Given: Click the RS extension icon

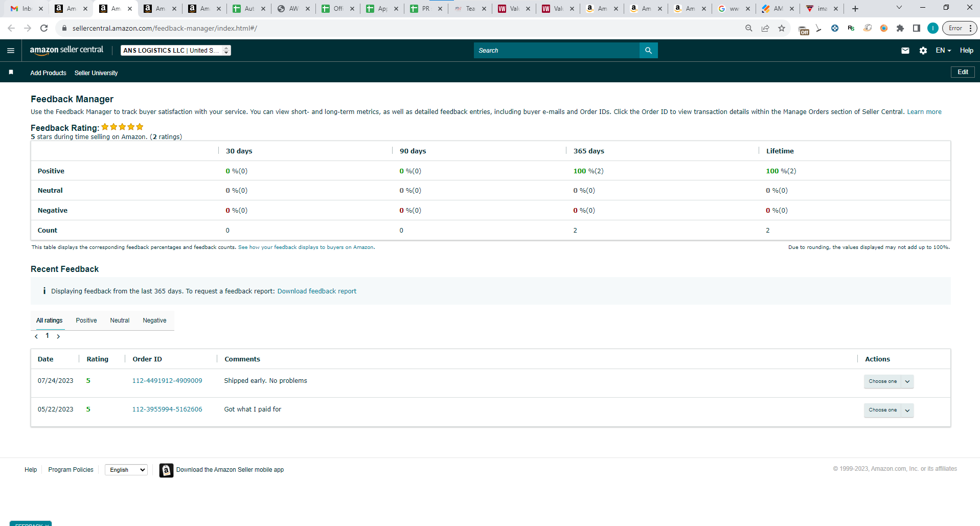Looking at the screenshot, I should pyautogui.click(x=851, y=28).
